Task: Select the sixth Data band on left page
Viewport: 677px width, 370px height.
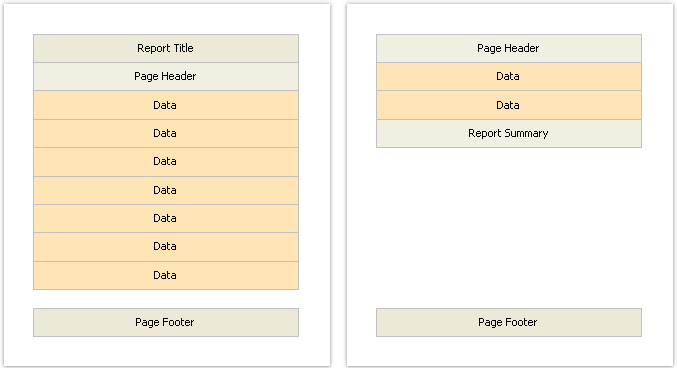Action: pos(166,247)
